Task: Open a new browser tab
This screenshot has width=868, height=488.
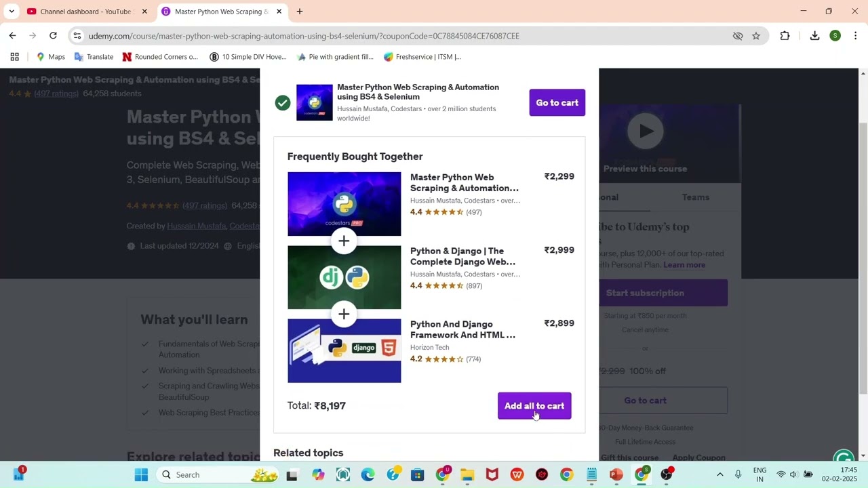Action: [x=300, y=12]
